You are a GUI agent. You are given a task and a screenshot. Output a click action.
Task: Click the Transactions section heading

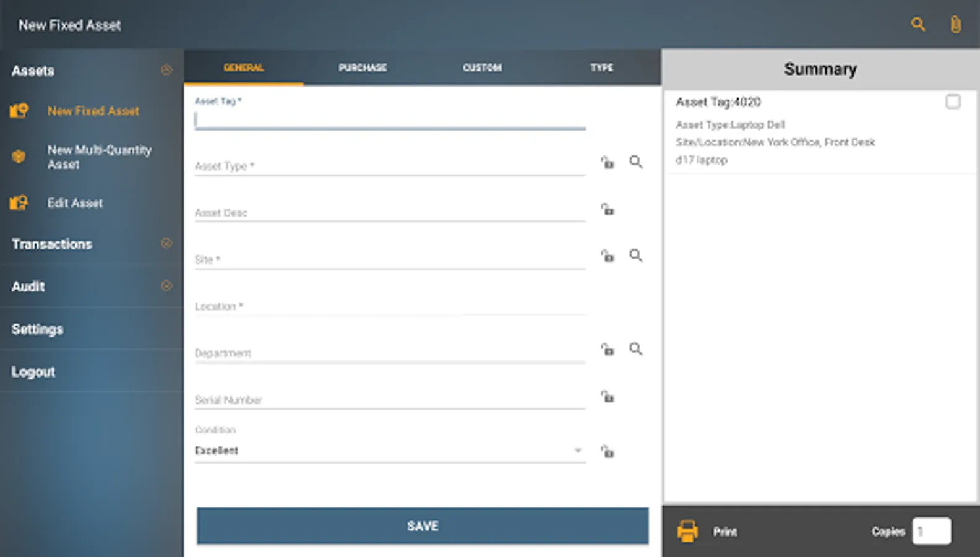(52, 244)
